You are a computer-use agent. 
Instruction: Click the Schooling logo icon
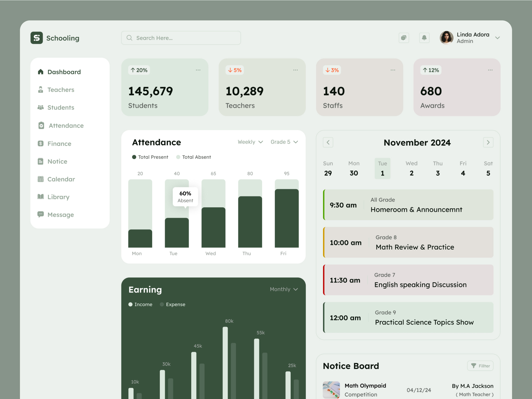point(37,38)
